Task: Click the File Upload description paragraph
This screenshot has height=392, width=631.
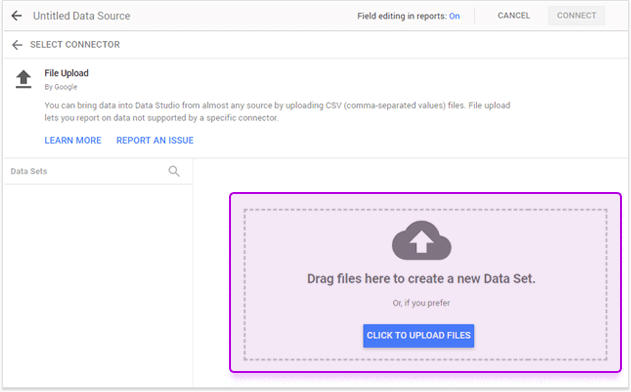Action: (x=277, y=111)
